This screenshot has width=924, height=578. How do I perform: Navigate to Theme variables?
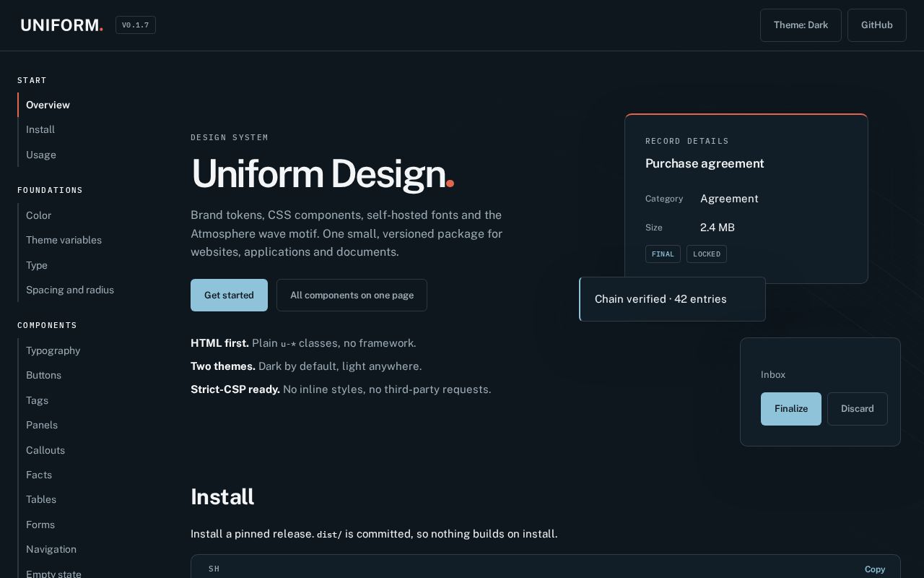pyautogui.click(x=64, y=240)
